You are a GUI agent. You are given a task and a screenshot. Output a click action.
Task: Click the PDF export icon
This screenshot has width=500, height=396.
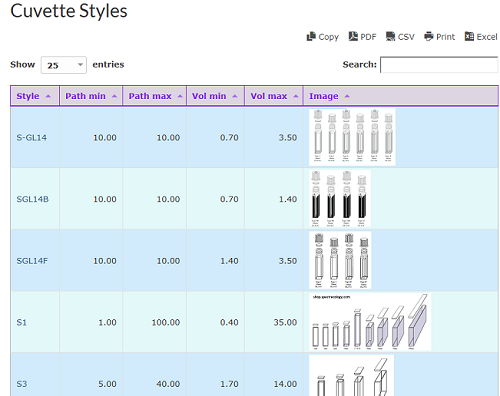353,36
